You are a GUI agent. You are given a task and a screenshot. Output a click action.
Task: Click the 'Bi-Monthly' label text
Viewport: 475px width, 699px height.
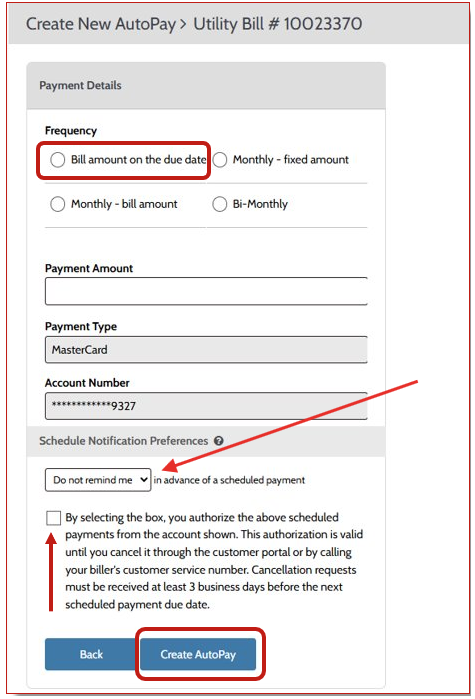260,204
